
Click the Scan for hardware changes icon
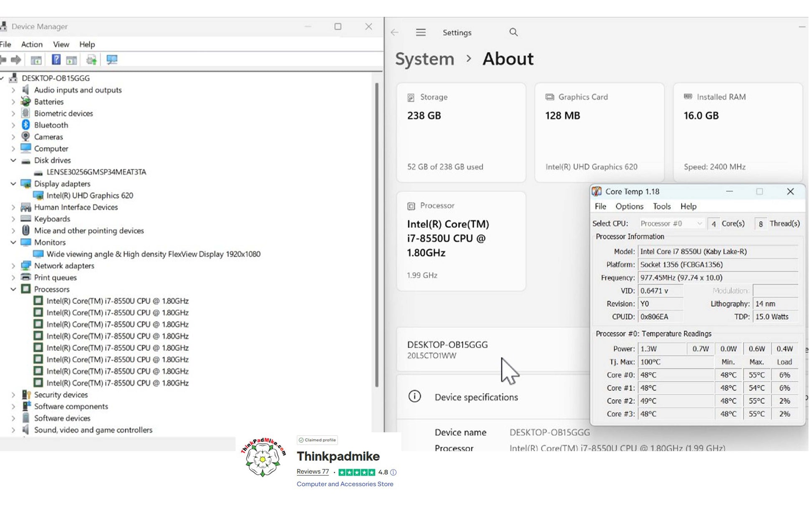tap(112, 60)
